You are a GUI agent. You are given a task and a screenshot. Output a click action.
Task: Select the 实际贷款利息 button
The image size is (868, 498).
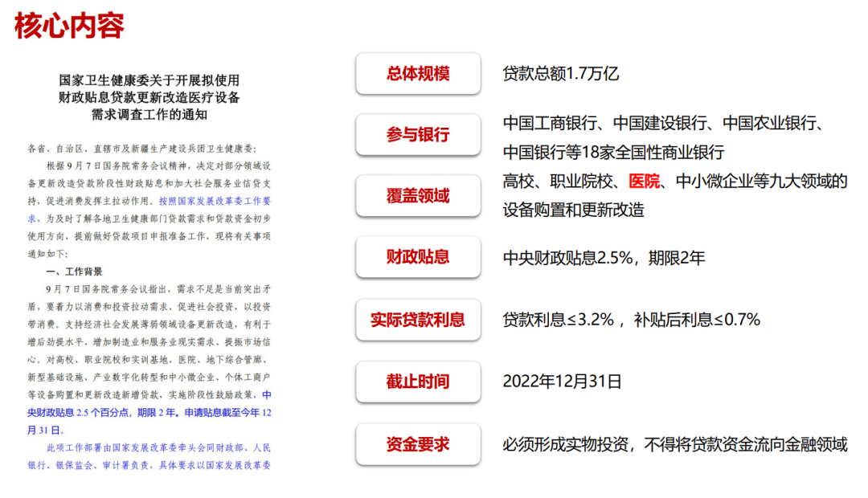[x=418, y=320]
